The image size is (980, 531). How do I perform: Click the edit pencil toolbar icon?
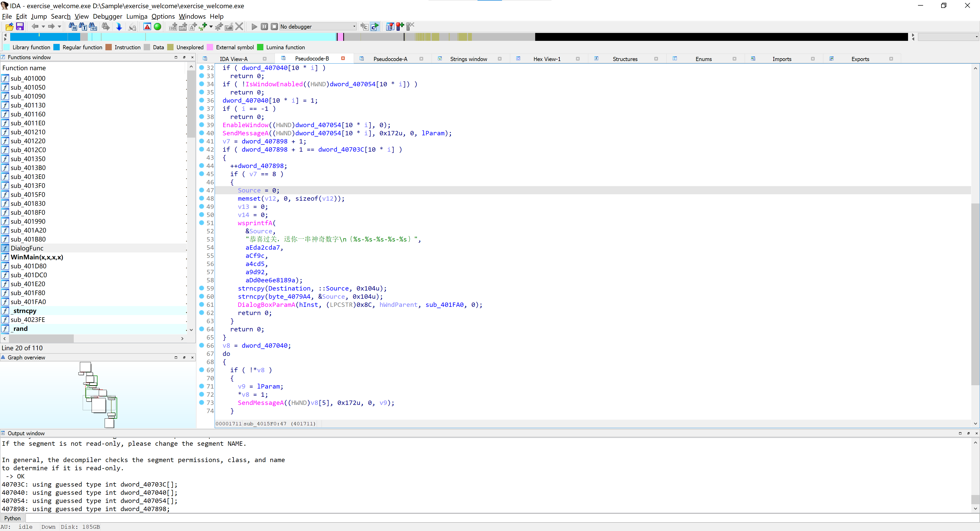229,26
